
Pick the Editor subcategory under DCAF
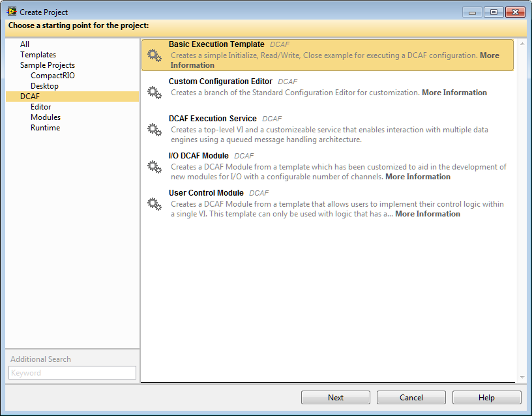[40, 107]
